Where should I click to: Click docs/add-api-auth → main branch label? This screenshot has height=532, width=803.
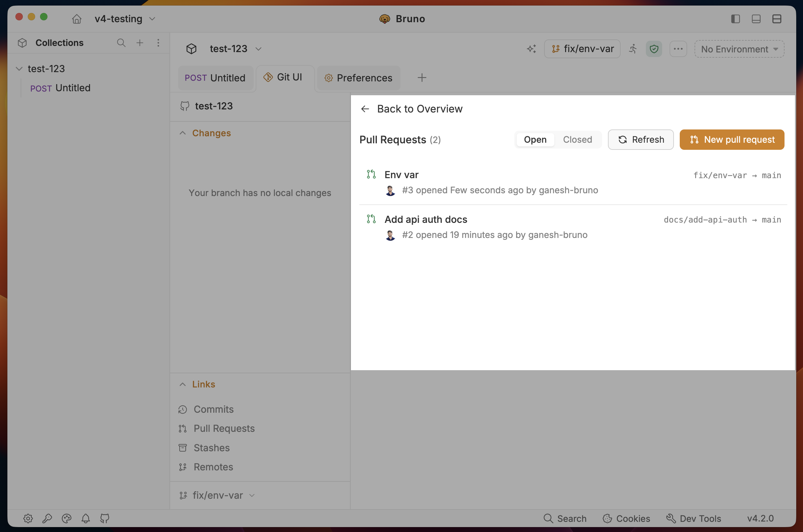coord(722,220)
